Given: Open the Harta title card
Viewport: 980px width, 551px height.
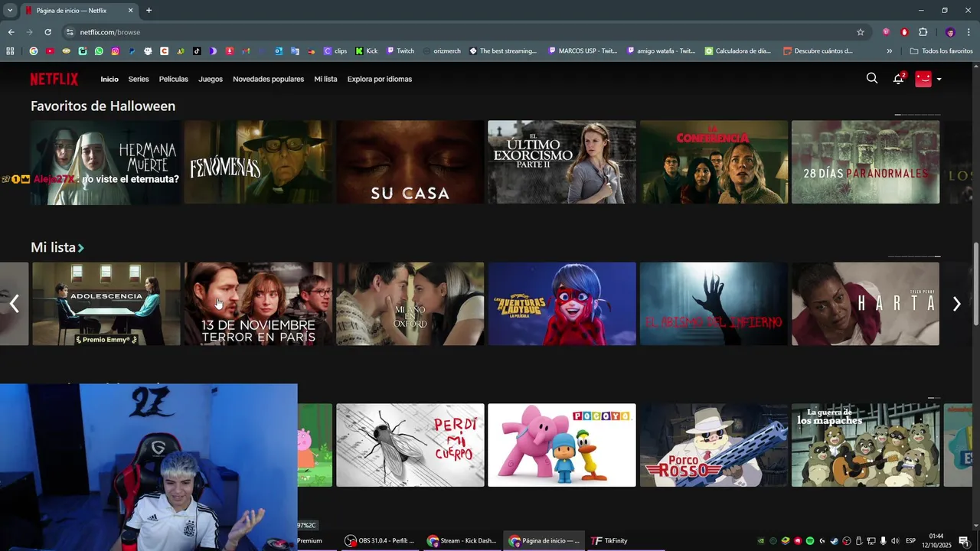Looking at the screenshot, I should coord(865,304).
